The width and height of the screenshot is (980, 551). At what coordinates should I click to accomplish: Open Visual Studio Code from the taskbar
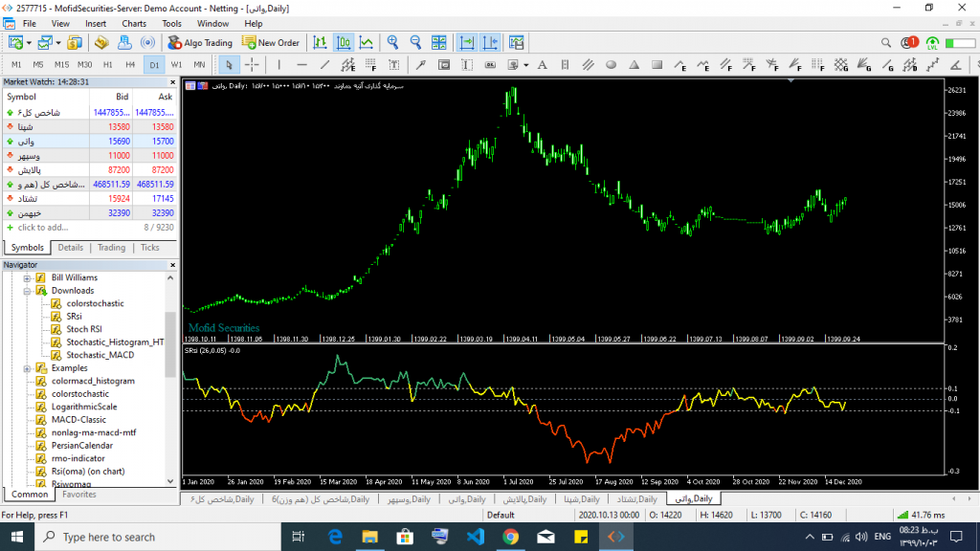(x=475, y=537)
